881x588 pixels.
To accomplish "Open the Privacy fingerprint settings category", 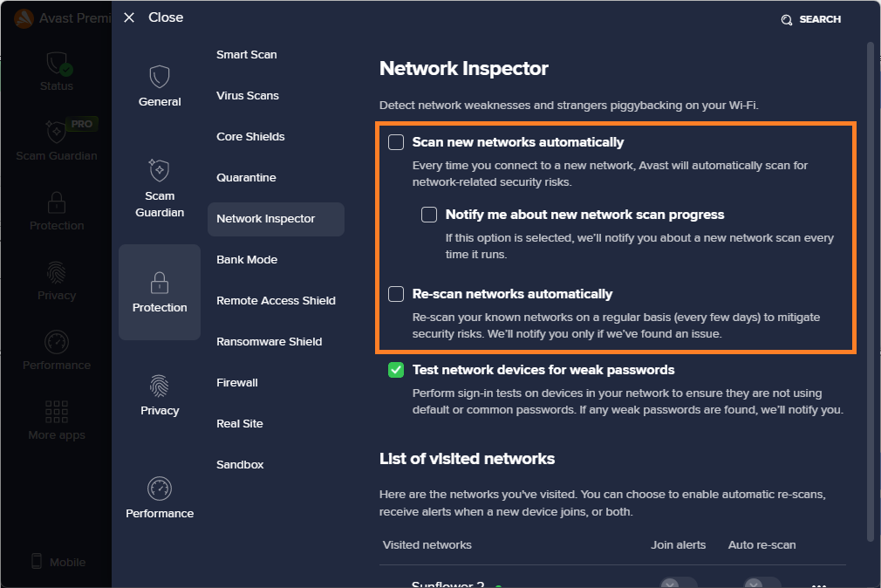I will (x=160, y=386).
